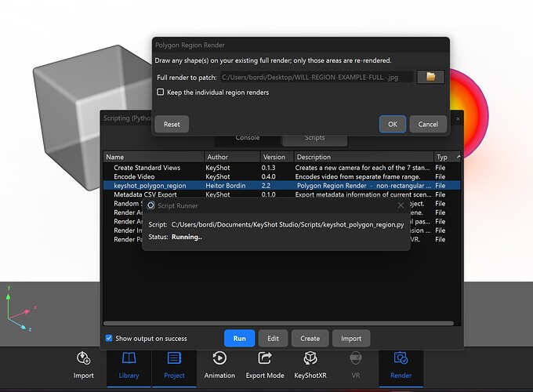Click the Full render to patch path field

[317, 77]
